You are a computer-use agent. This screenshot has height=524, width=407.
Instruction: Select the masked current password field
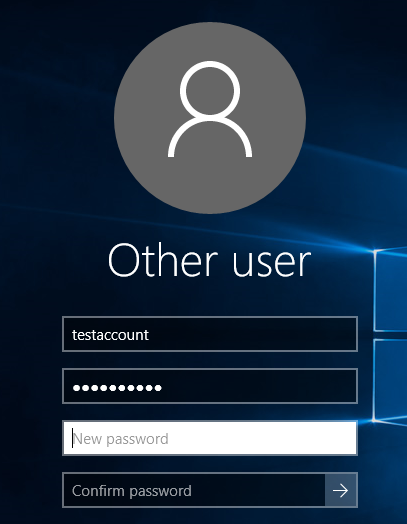(210, 386)
